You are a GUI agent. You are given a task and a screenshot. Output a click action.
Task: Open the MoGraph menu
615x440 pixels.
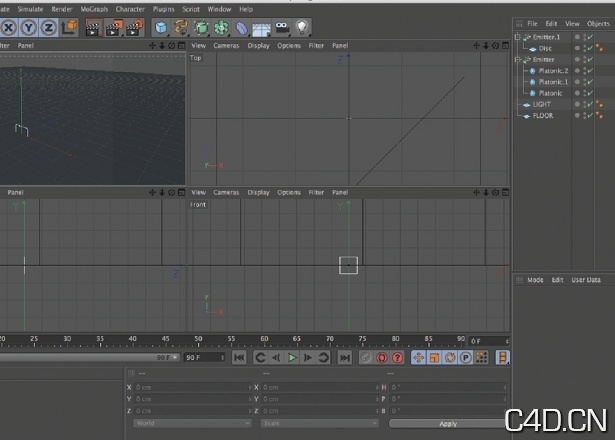click(x=94, y=9)
